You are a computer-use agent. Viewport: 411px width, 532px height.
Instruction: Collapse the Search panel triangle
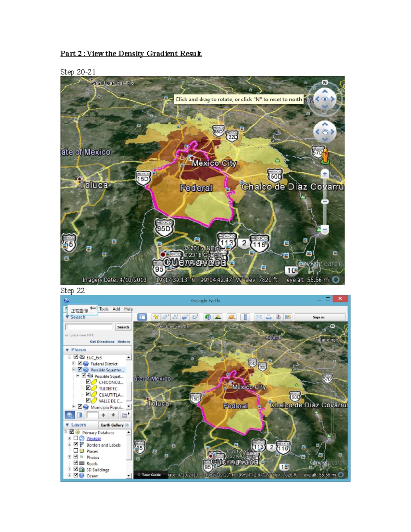(67, 317)
